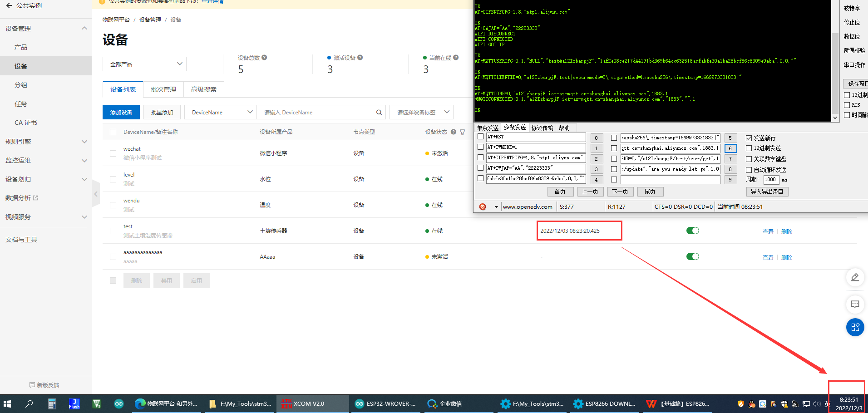868x413 pixels.
Task: Open the J-Flash app in the taskbar
Action: [x=74, y=403]
